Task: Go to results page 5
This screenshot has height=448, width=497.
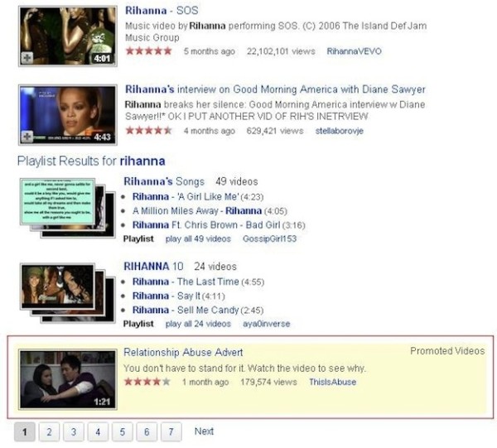Action: (x=123, y=431)
